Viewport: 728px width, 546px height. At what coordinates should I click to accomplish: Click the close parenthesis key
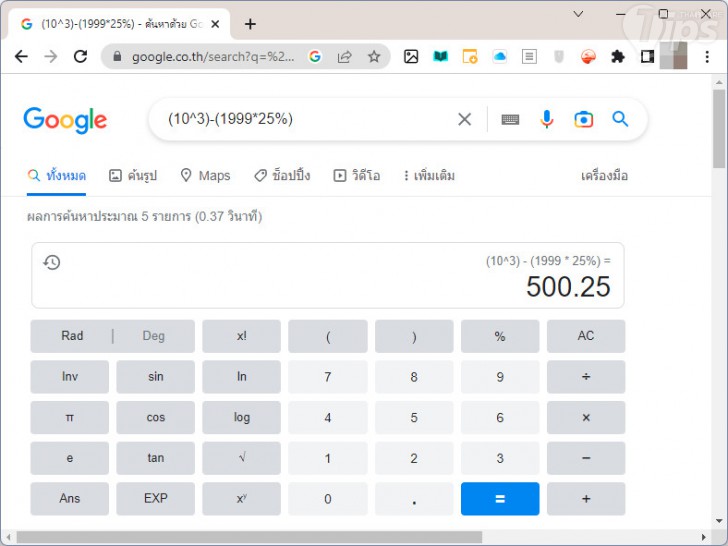pos(414,336)
